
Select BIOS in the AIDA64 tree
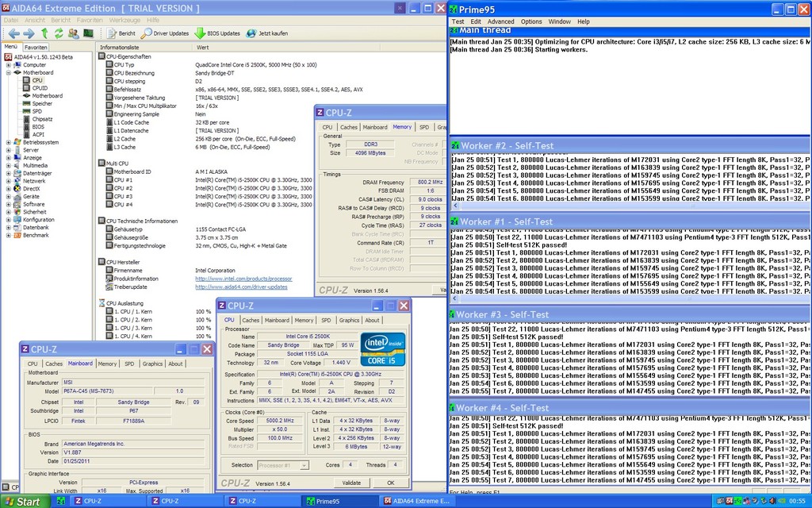tap(38, 127)
